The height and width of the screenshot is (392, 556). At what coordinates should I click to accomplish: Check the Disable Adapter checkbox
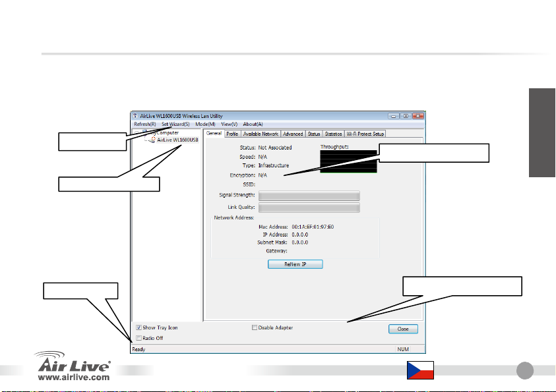(254, 327)
